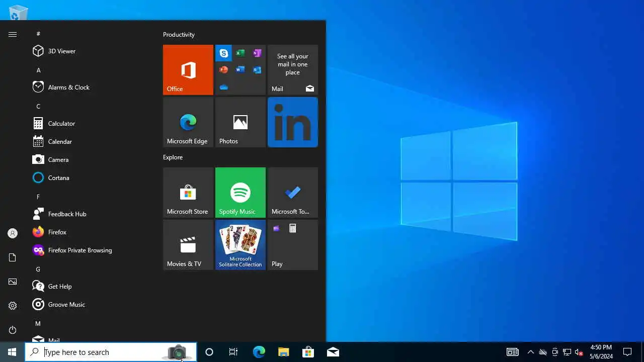Launch Alarms & Clock app
Screen dimensions: 644x362
pyautogui.click(x=93, y=87)
